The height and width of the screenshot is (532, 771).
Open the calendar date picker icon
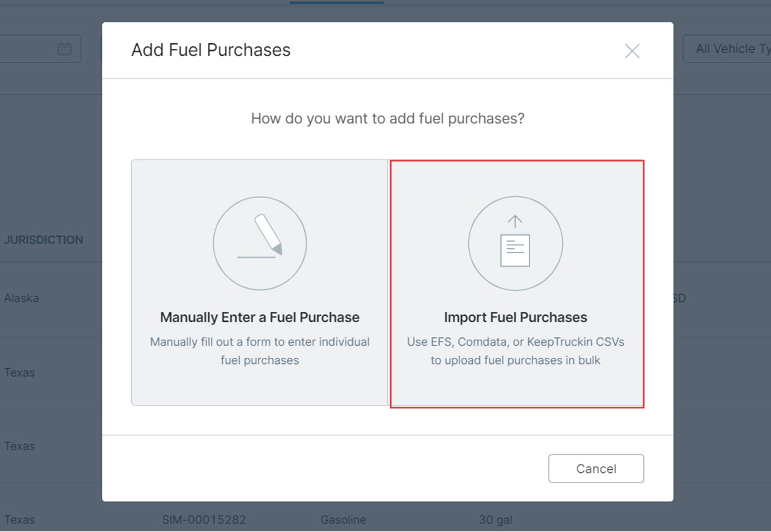(64, 49)
